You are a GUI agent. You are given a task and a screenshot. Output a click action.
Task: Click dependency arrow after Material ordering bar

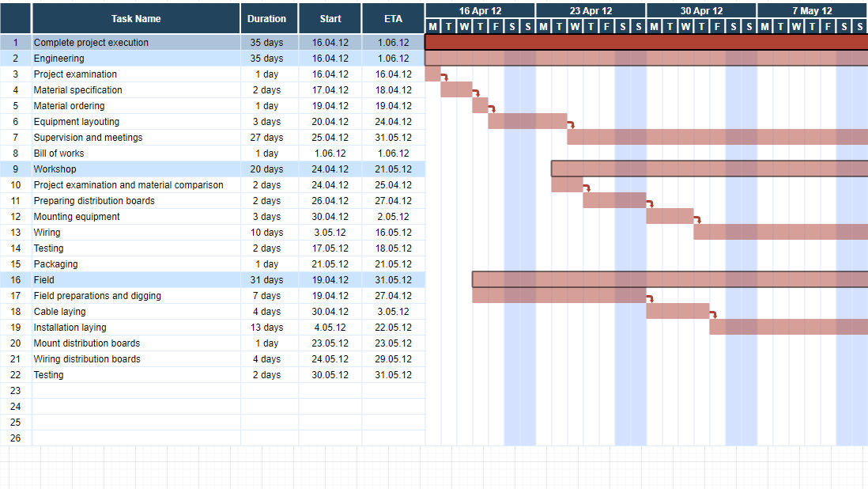pyautogui.click(x=492, y=109)
